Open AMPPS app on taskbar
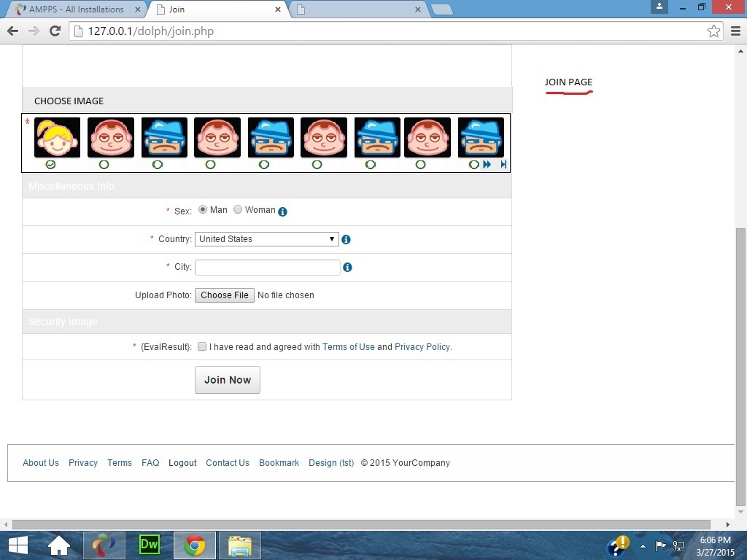 pyautogui.click(x=104, y=545)
